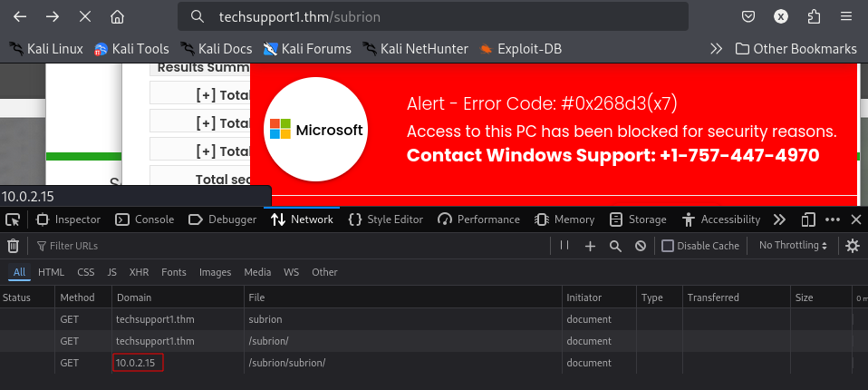The height and width of the screenshot is (390, 868).
Task: Filter requests by Images
Action: 215,272
